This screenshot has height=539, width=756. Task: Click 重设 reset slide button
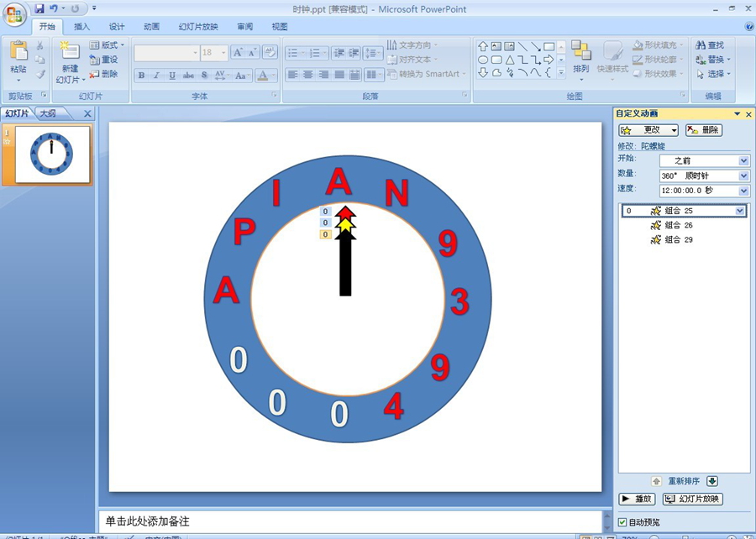[x=103, y=60]
